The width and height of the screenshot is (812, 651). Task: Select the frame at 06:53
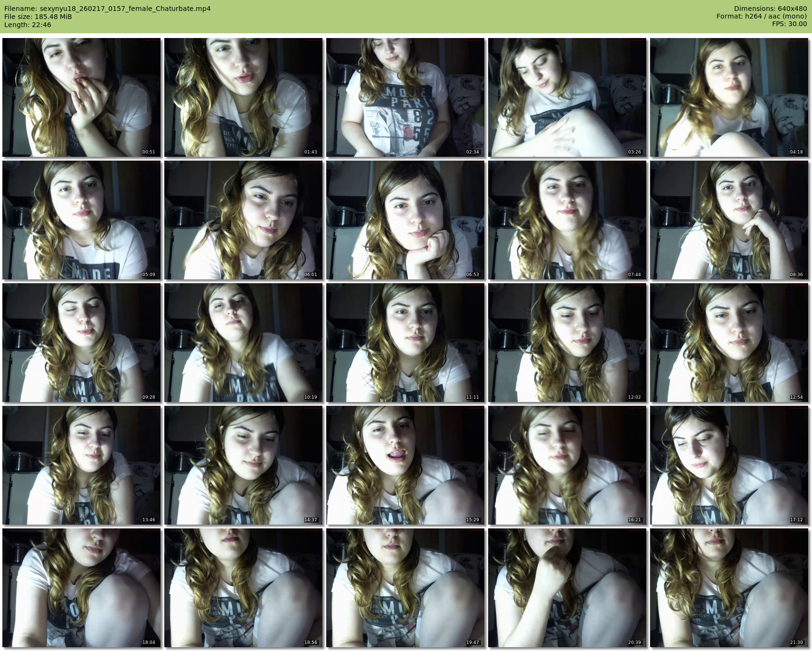click(x=406, y=220)
